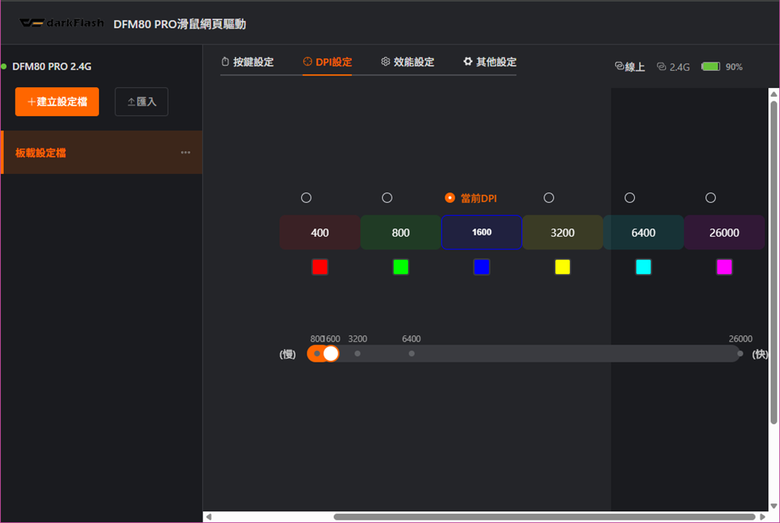Viewport: 780px width, 523px height.
Task: Select the radio button above 3200 DPI
Action: pos(548,198)
